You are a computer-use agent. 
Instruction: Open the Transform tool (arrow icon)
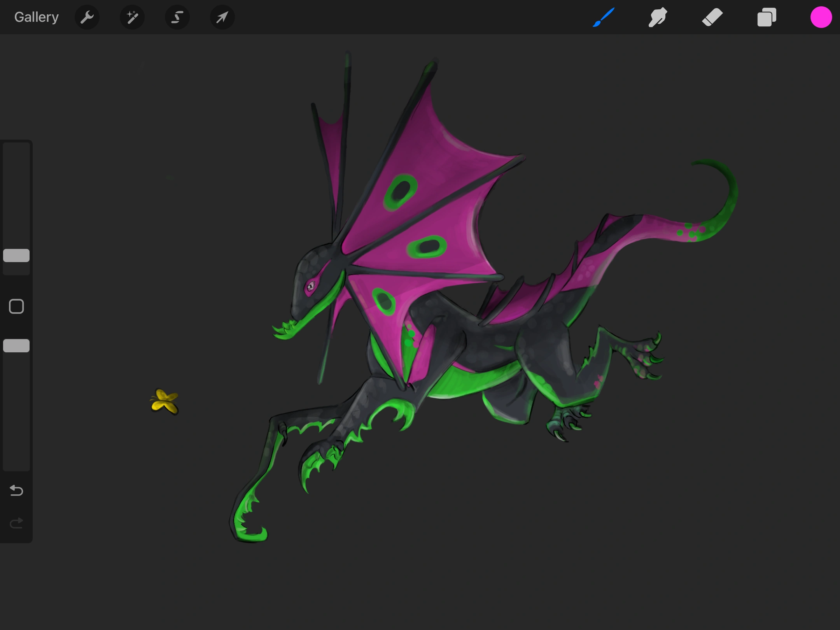point(222,17)
